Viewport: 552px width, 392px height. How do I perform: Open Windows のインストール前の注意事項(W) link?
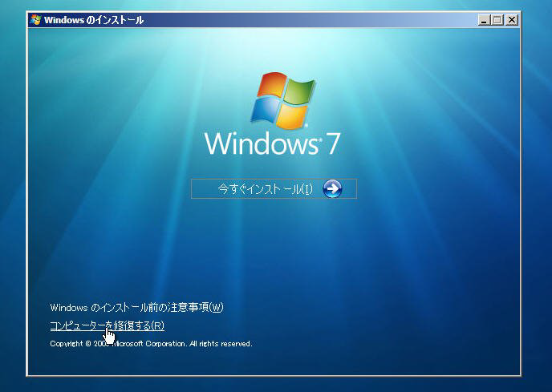coord(136,308)
